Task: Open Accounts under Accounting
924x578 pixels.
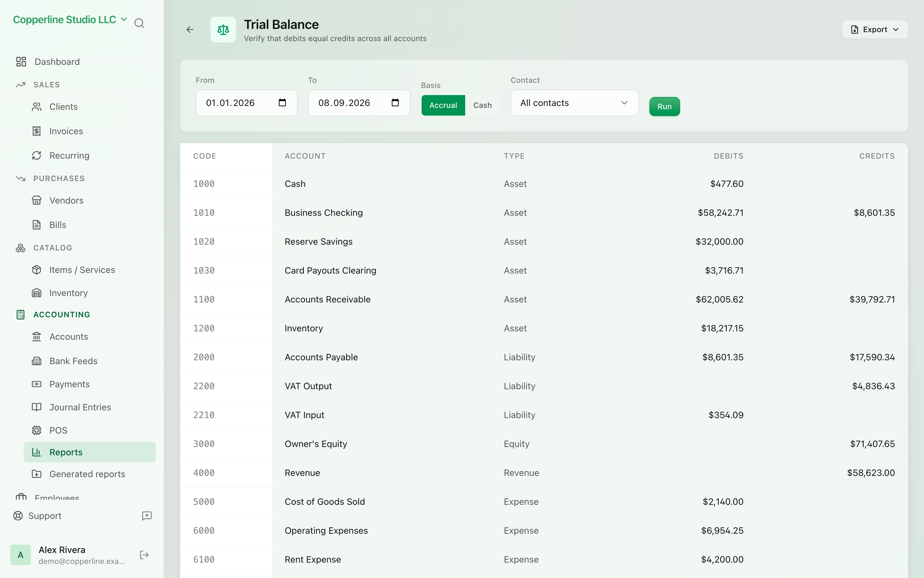Action: click(90, 337)
